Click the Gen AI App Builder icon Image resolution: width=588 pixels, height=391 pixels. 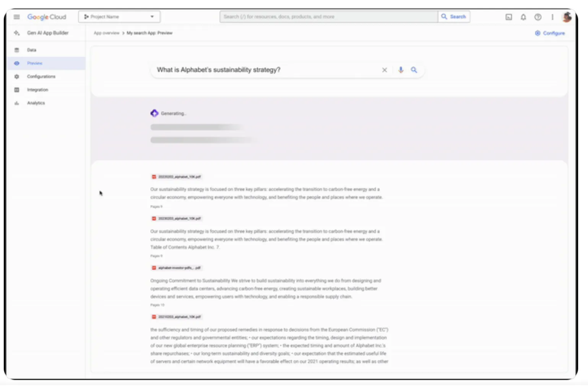(x=16, y=33)
